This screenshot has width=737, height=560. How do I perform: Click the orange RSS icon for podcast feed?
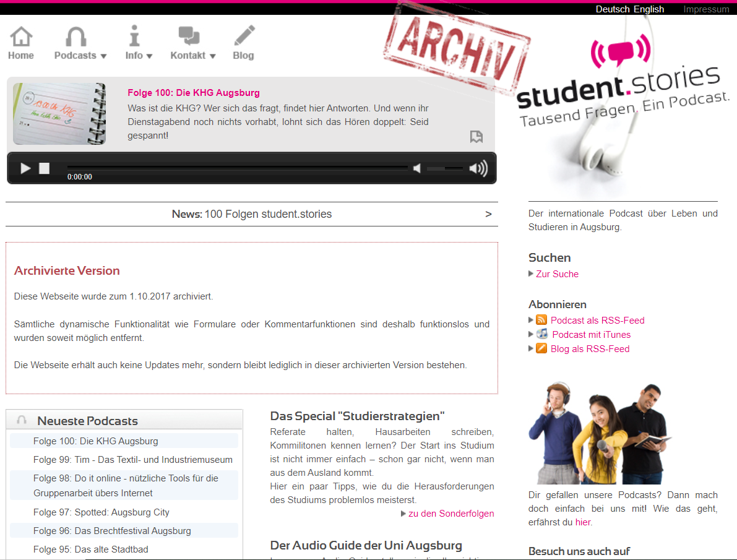pos(541,320)
